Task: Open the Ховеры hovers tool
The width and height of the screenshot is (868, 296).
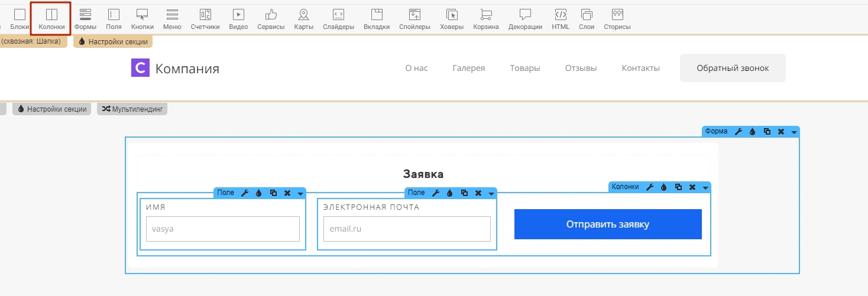Action: click(452, 19)
